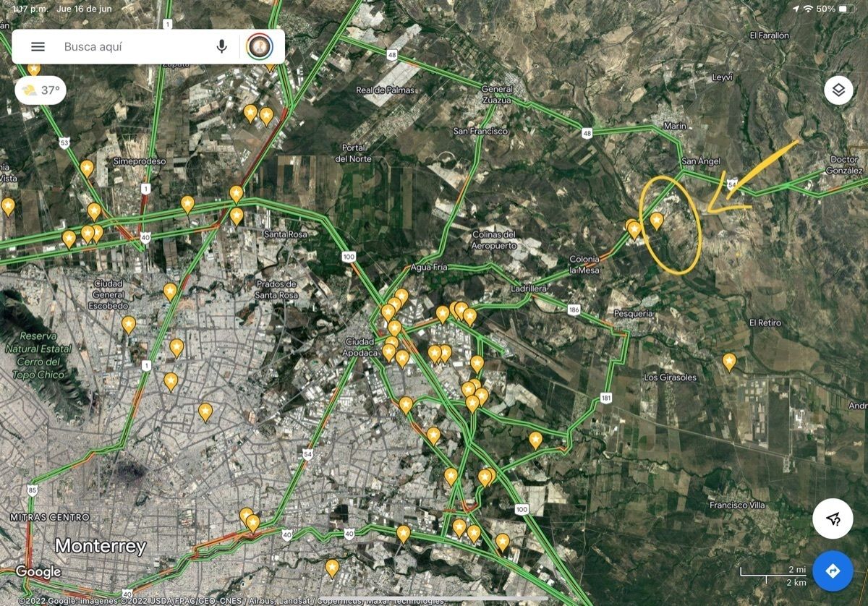Open the 37° weather widget
868x606 pixels.
pyautogui.click(x=41, y=90)
